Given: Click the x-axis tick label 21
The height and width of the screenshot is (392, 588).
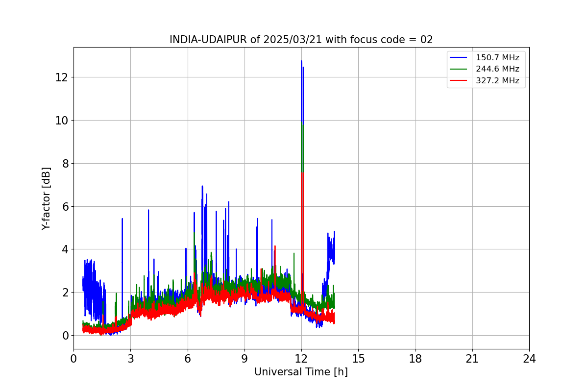Looking at the screenshot, I should 472,359.
